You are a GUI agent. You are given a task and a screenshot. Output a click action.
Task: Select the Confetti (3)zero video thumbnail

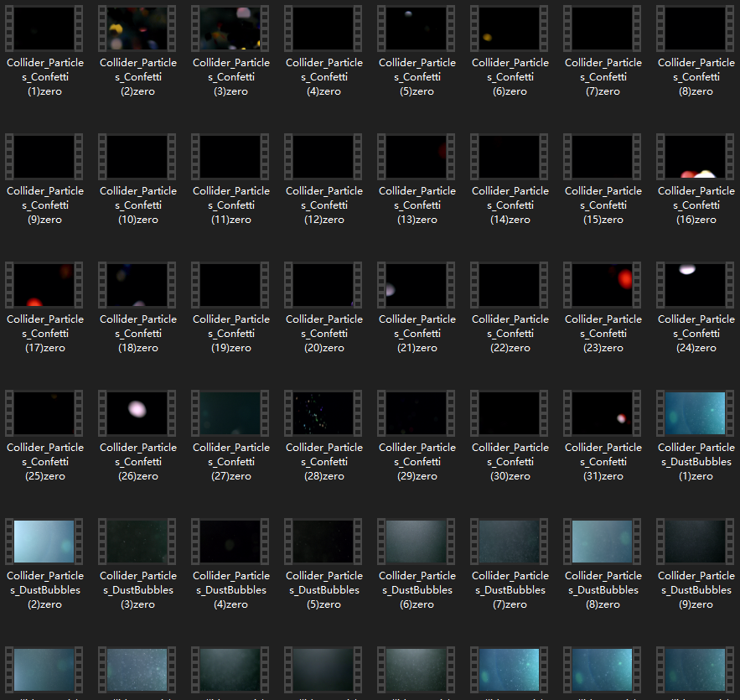230,29
